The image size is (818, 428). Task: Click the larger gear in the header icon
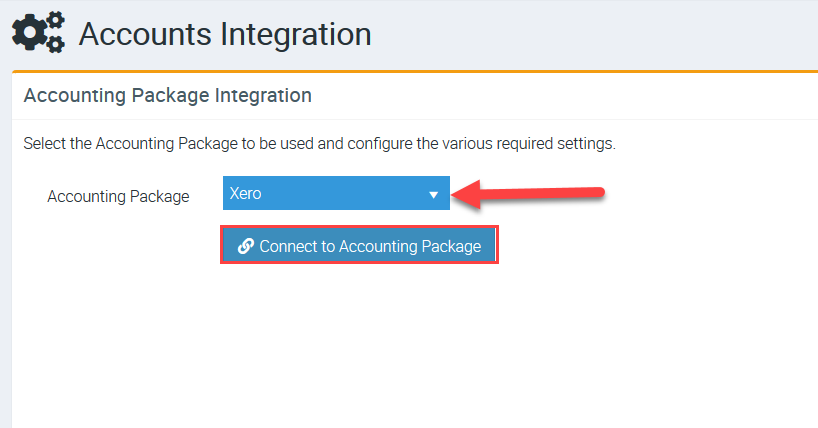[30, 36]
